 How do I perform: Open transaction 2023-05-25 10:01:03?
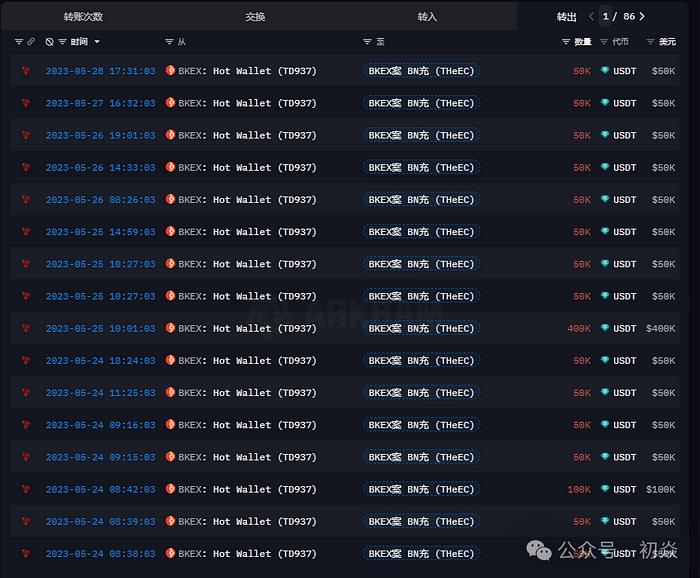coord(100,329)
